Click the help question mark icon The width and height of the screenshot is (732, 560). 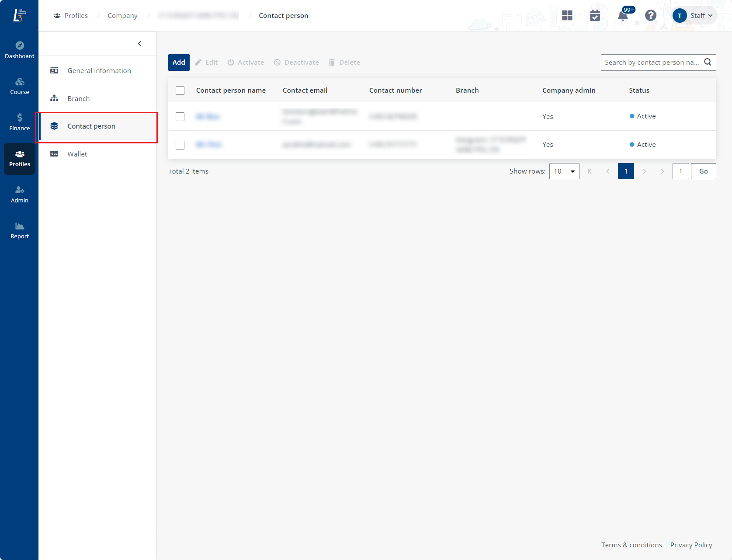[x=650, y=16]
